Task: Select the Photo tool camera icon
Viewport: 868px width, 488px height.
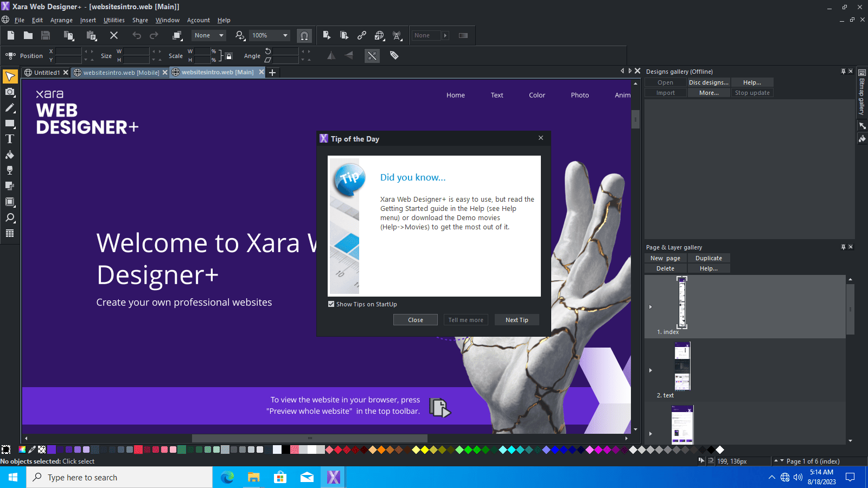Action: [10, 92]
